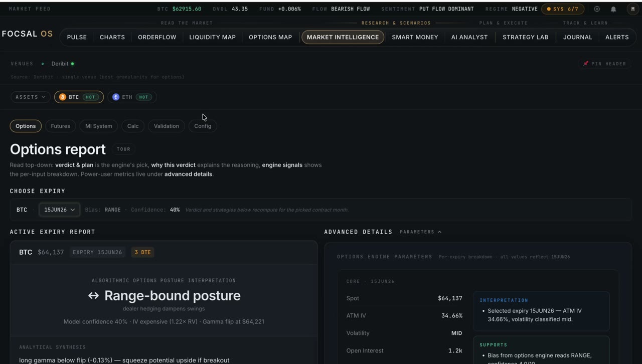
Task: Open the Alerts tab
Action: [617, 37]
